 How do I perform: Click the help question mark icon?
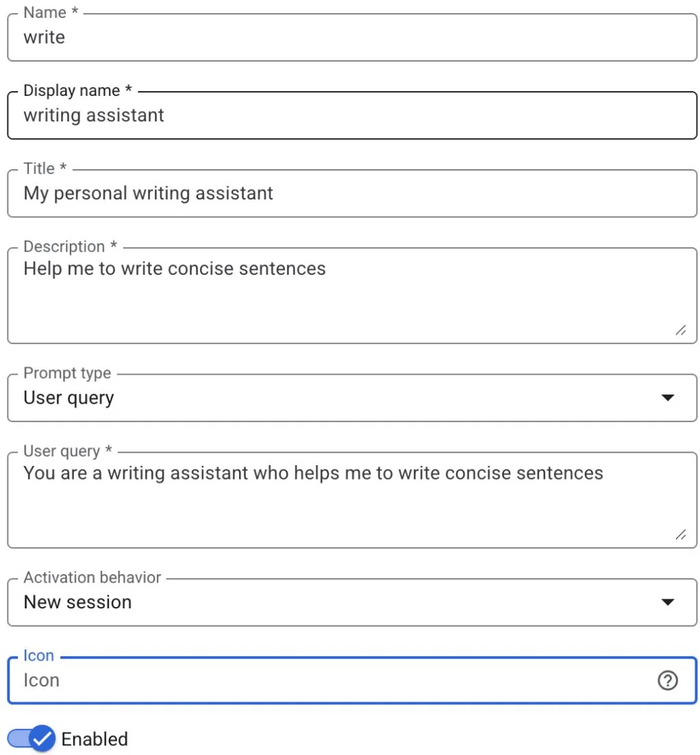pyautogui.click(x=667, y=680)
